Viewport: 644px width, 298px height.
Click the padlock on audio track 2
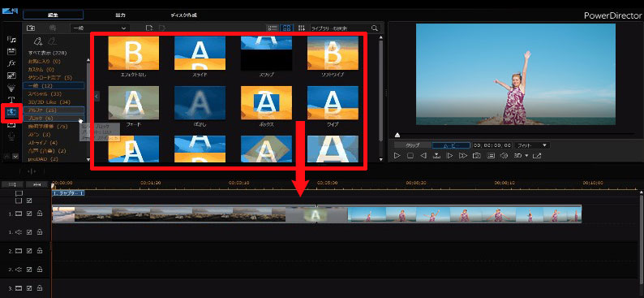(40, 269)
